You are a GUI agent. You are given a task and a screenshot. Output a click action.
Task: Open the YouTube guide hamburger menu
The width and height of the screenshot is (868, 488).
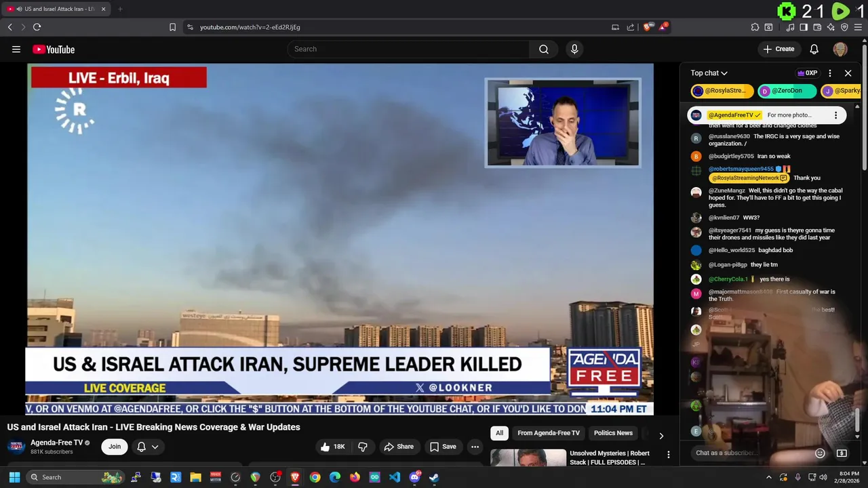click(16, 49)
